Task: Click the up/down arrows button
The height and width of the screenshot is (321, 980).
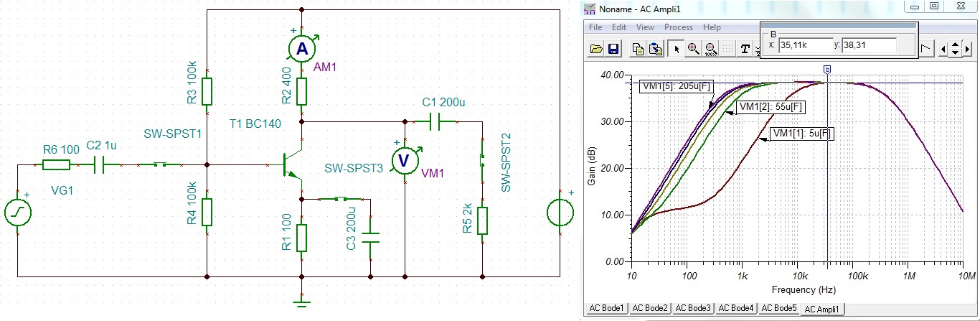Action: [x=955, y=49]
